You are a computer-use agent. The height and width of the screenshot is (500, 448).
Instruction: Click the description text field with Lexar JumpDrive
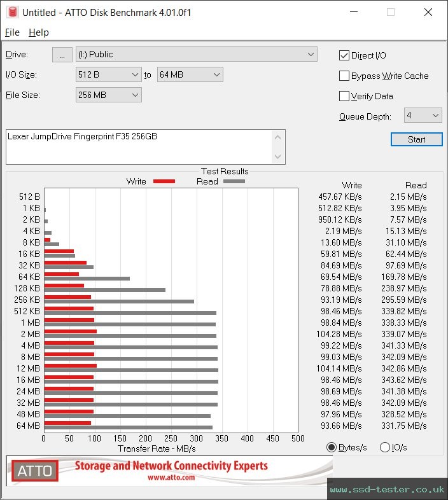(139, 147)
